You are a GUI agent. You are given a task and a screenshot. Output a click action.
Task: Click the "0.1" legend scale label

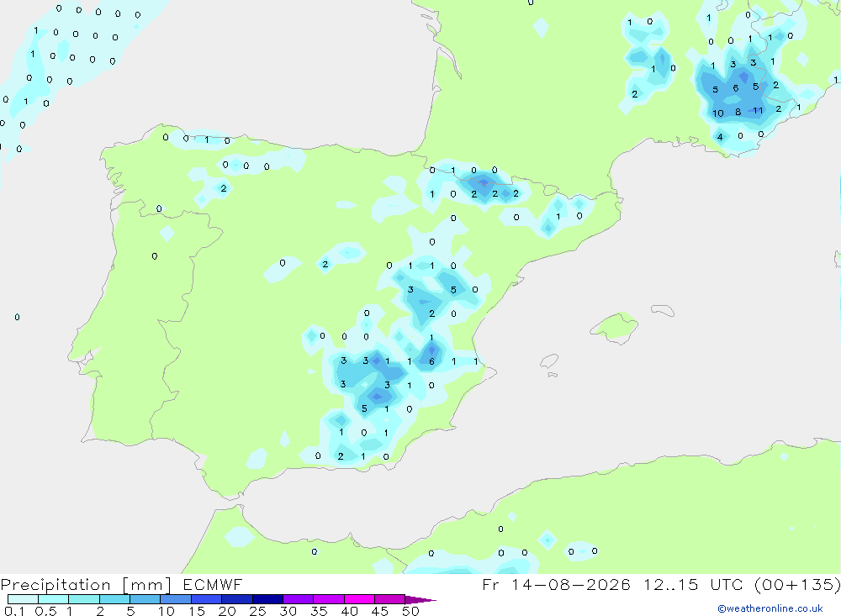coord(14,611)
